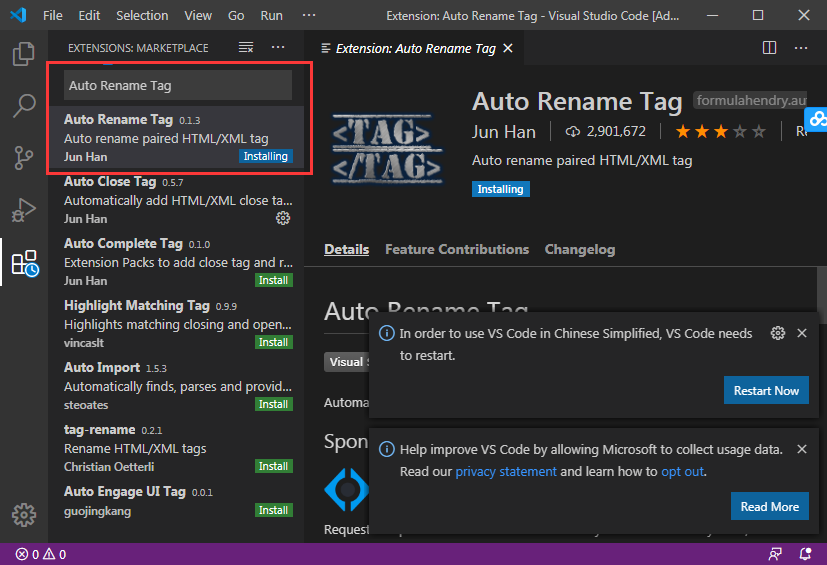Screen dimensions: 827x565
Task: Switch to the Feature Contributions tab
Action: coord(457,249)
